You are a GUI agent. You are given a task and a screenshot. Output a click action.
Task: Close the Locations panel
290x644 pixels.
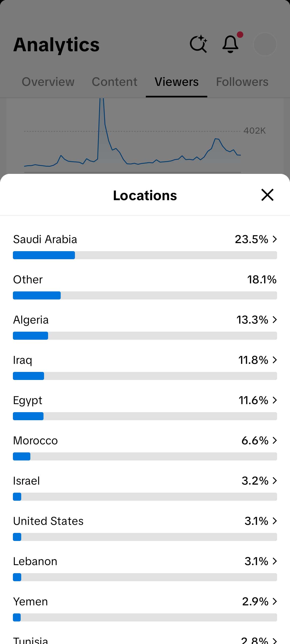[x=267, y=195]
